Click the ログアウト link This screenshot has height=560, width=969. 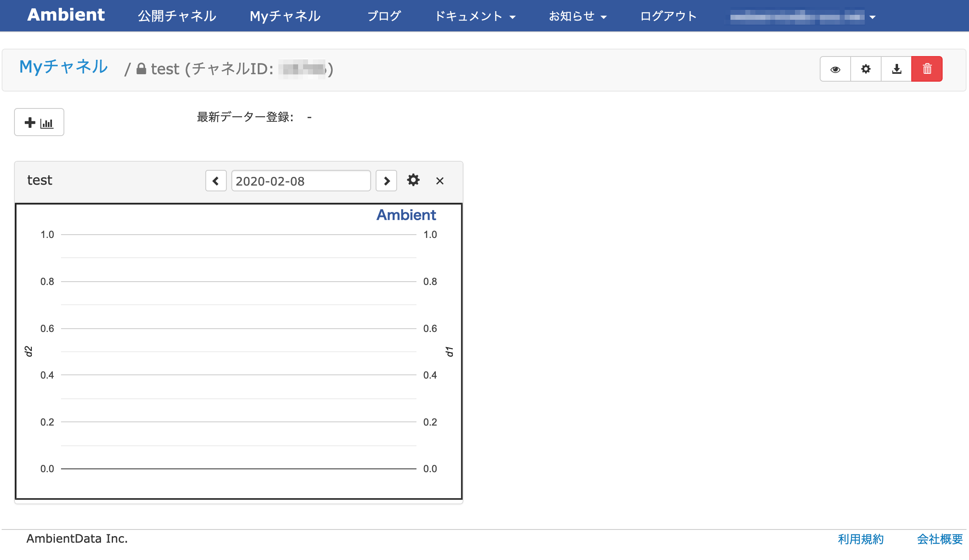point(668,16)
